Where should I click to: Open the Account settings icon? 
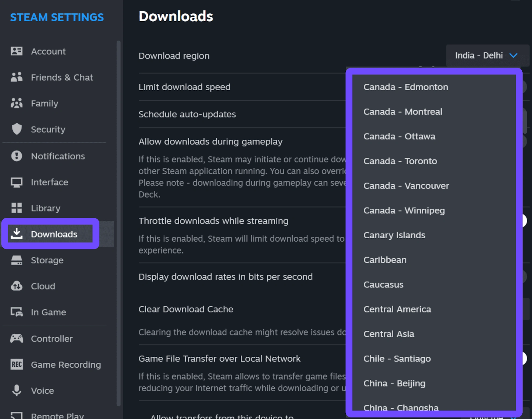pyautogui.click(x=17, y=51)
